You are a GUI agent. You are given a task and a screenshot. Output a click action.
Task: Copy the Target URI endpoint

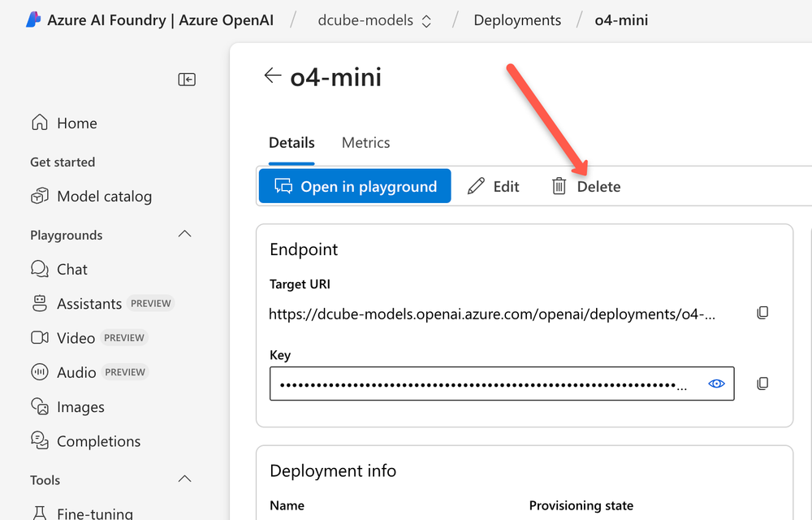coord(762,312)
